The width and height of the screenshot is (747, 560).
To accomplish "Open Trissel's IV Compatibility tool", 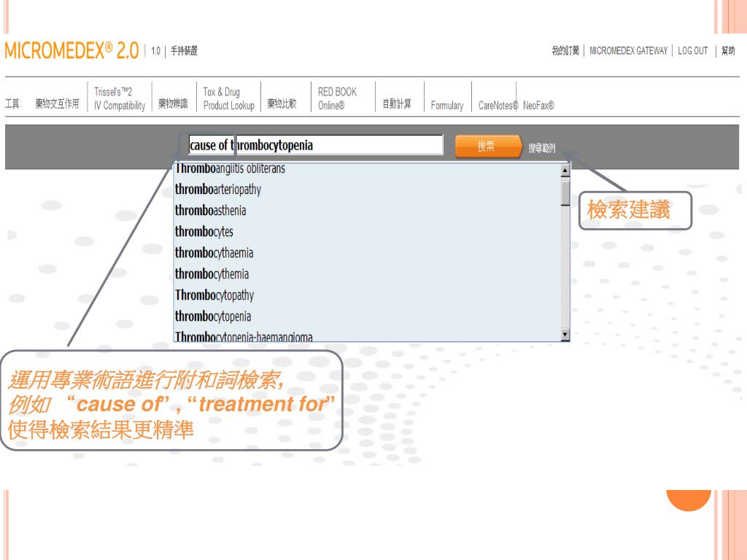I will (x=120, y=98).
